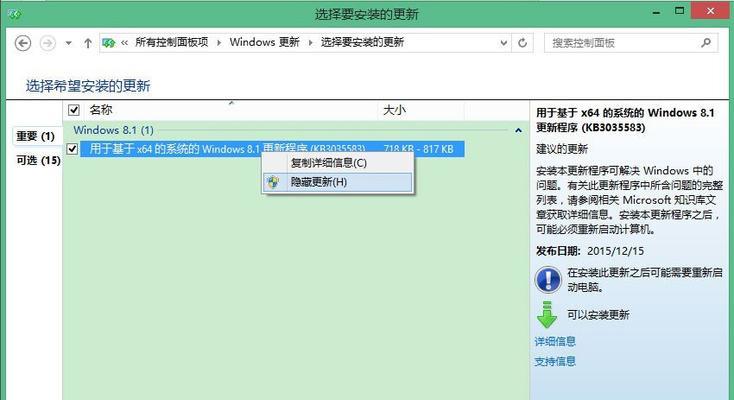Click shield icon beside 隐藏更新

[x=273, y=182]
